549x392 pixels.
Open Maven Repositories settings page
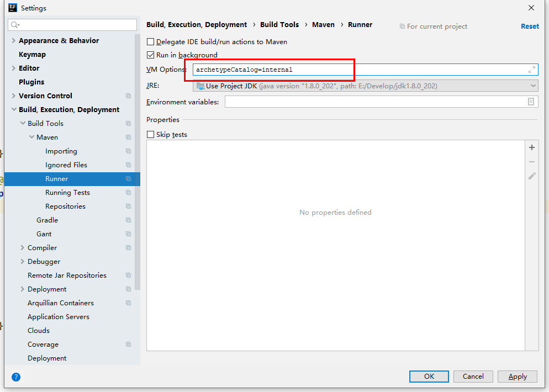point(66,206)
